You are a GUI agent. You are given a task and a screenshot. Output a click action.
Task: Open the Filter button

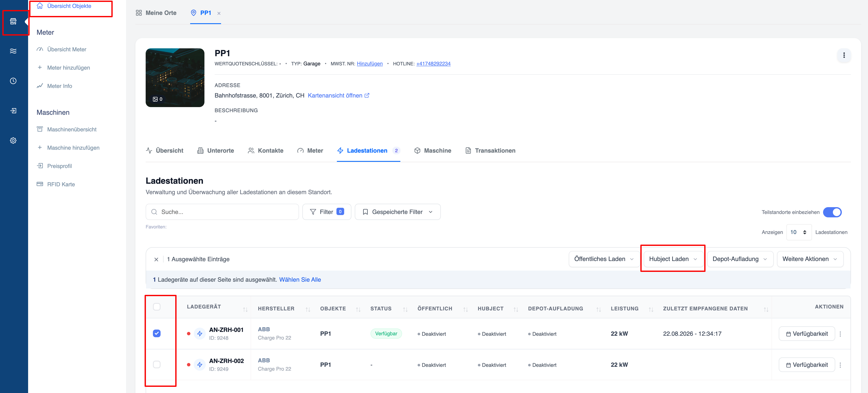pyautogui.click(x=326, y=212)
